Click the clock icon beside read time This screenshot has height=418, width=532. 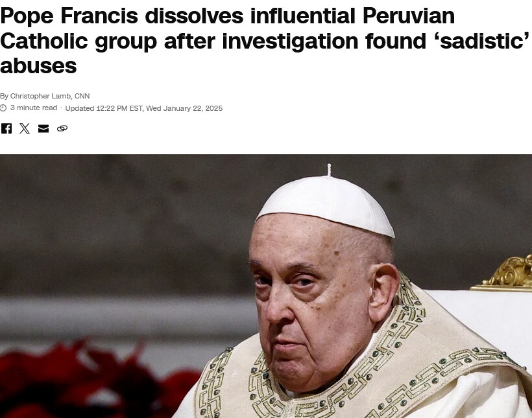tap(3, 108)
